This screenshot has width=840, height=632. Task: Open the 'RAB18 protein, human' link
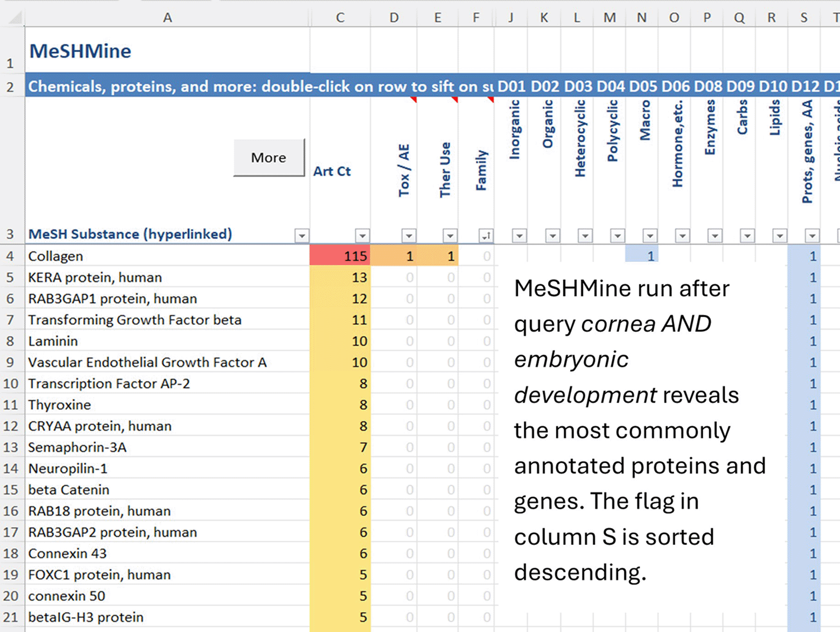coord(100,511)
